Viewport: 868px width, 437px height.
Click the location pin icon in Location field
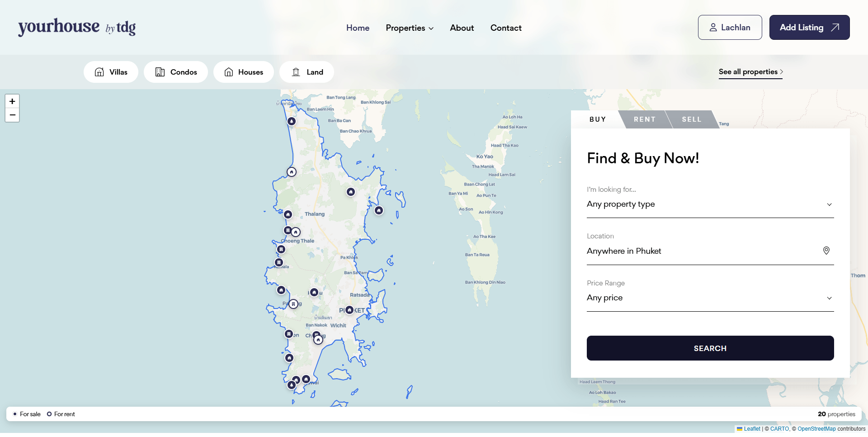click(x=826, y=251)
